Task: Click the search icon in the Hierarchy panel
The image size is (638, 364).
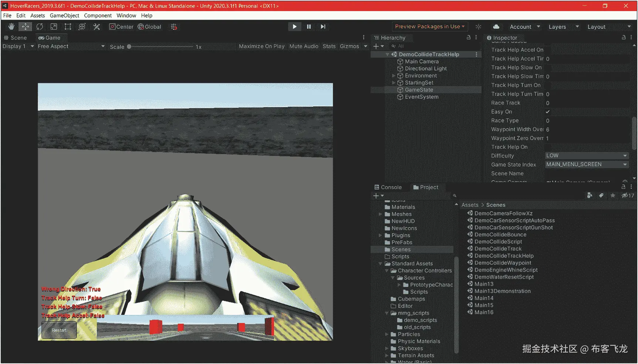Action: pyautogui.click(x=393, y=46)
